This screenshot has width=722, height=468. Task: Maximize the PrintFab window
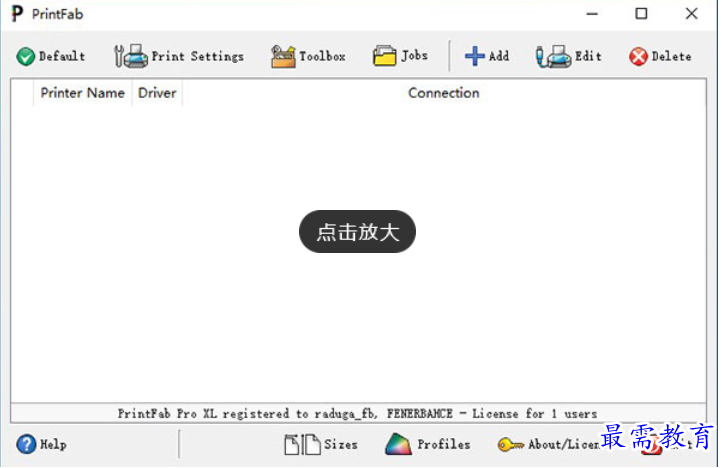pyautogui.click(x=641, y=14)
